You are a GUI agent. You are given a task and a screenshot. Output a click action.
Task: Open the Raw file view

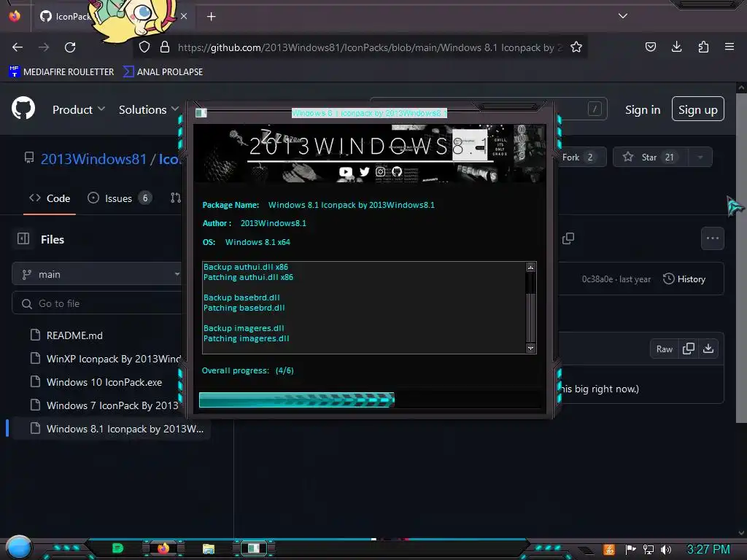(x=664, y=349)
